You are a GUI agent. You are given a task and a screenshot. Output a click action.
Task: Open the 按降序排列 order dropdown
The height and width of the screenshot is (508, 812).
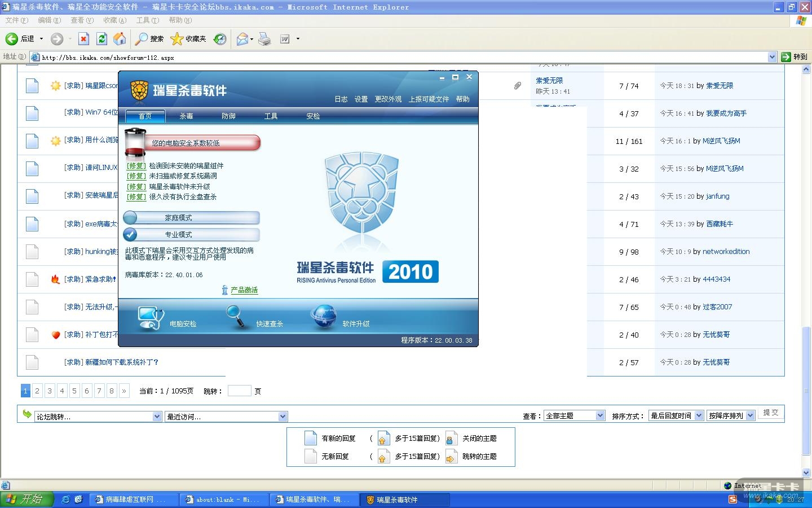(x=750, y=416)
